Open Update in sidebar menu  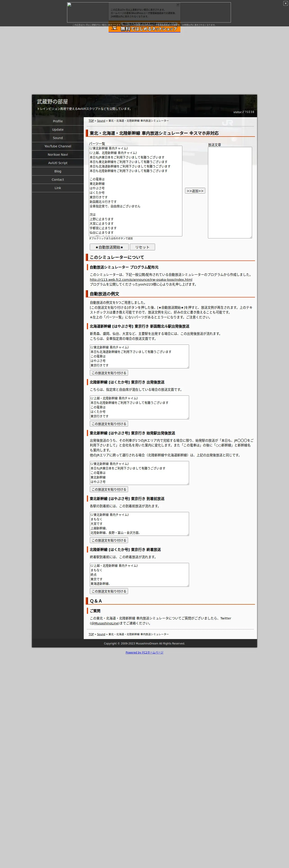[x=58, y=130]
